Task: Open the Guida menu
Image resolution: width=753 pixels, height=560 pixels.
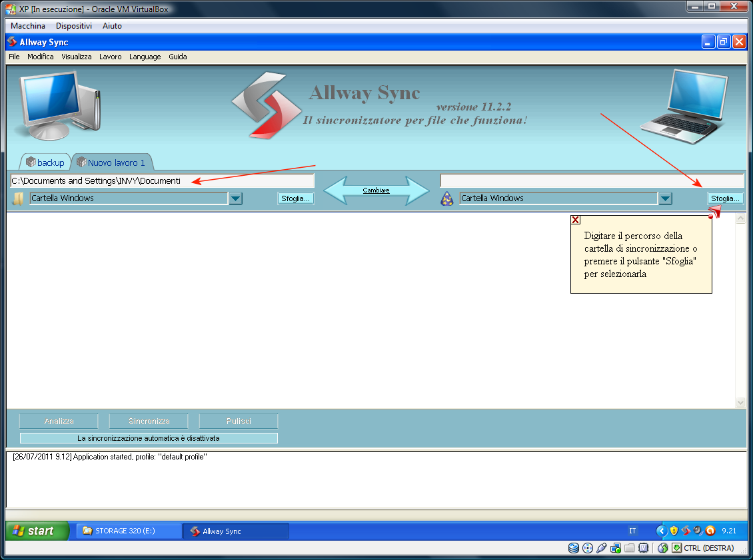Action: point(178,57)
